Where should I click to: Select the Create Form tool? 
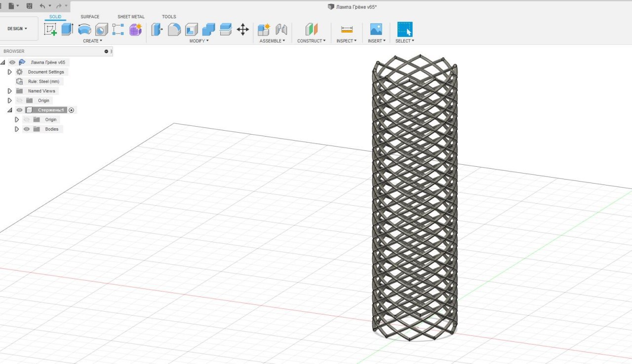pyautogui.click(x=135, y=30)
